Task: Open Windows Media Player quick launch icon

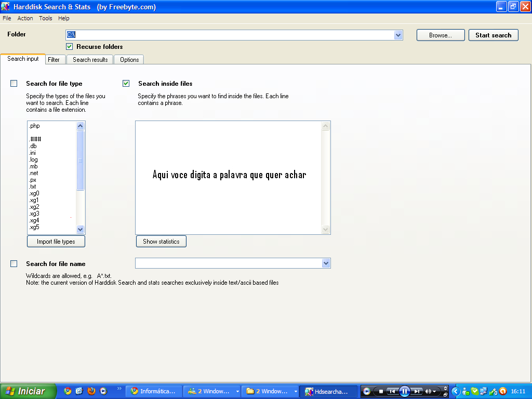Action: point(103,391)
